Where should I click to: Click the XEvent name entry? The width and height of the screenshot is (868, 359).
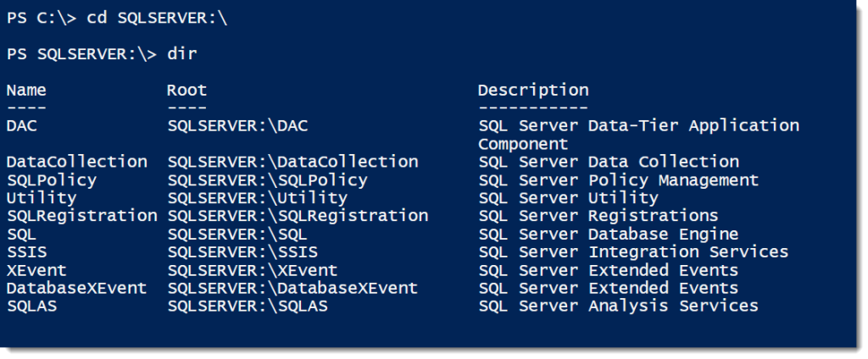pos(36,270)
